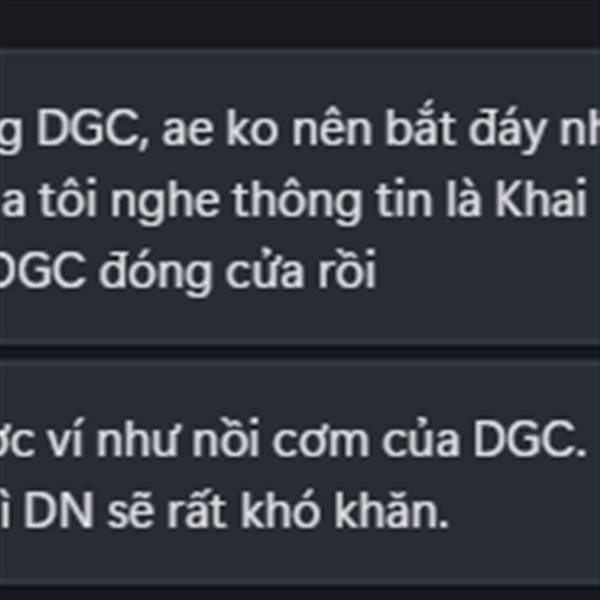Click the words 'sẽ rất'
Viewport: 600px width, 600px height.
pyautogui.click(x=166, y=511)
